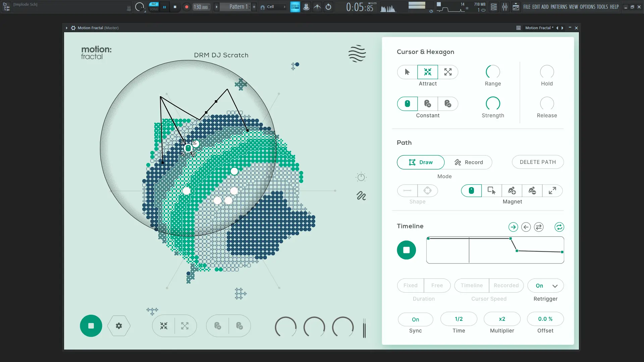Click the timeline loop icon
The image size is (644, 362).
pyautogui.click(x=559, y=227)
